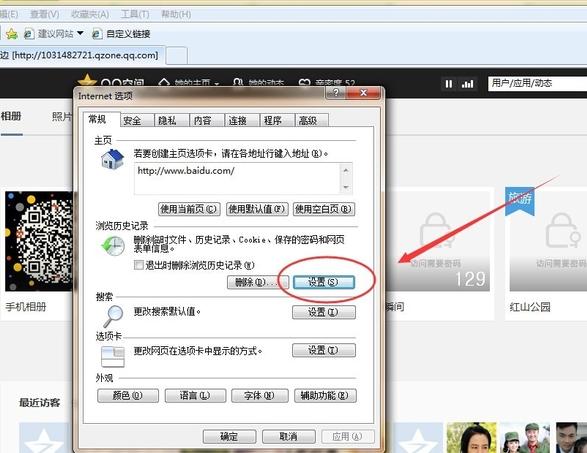587x453 pixels.
Task: Click the 字体(N) button
Action: coord(259,395)
